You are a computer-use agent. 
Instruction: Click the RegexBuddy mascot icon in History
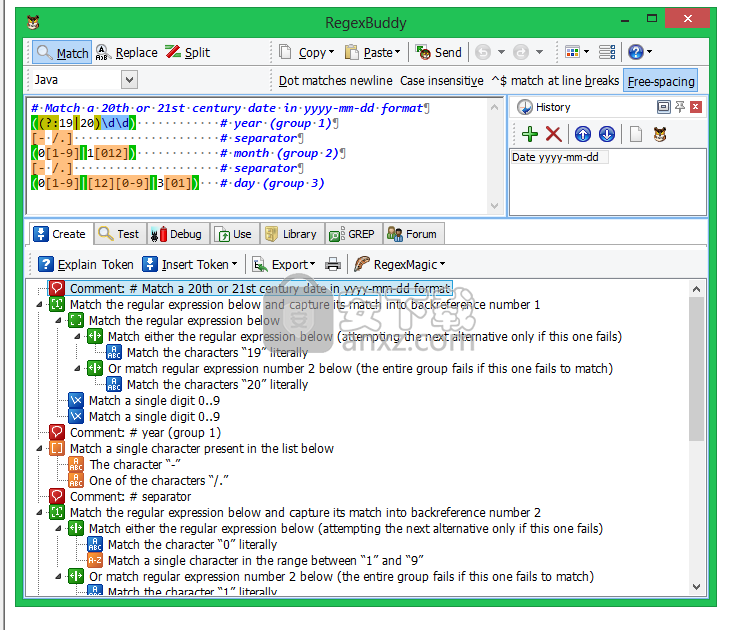point(660,134)
